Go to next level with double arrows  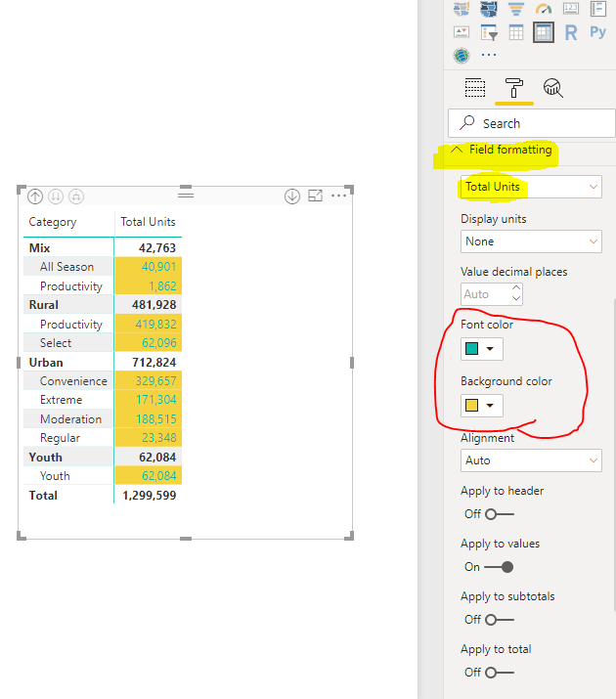[56, 197]
